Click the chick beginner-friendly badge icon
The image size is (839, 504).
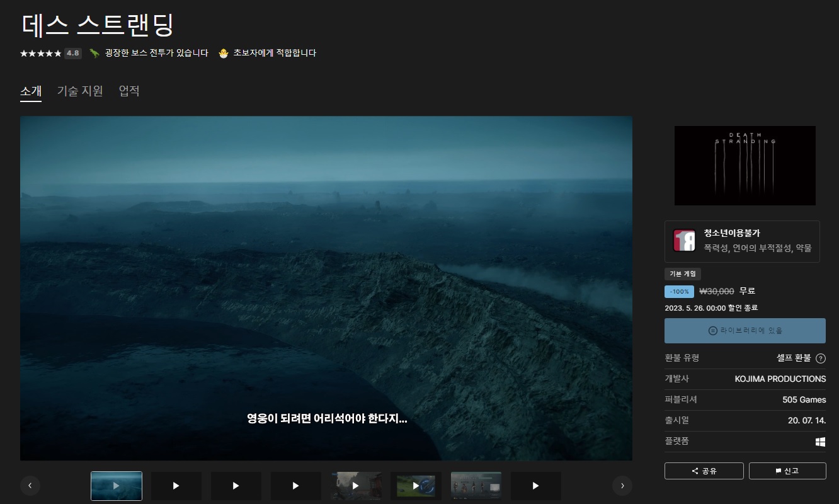[x=223, y=53]
